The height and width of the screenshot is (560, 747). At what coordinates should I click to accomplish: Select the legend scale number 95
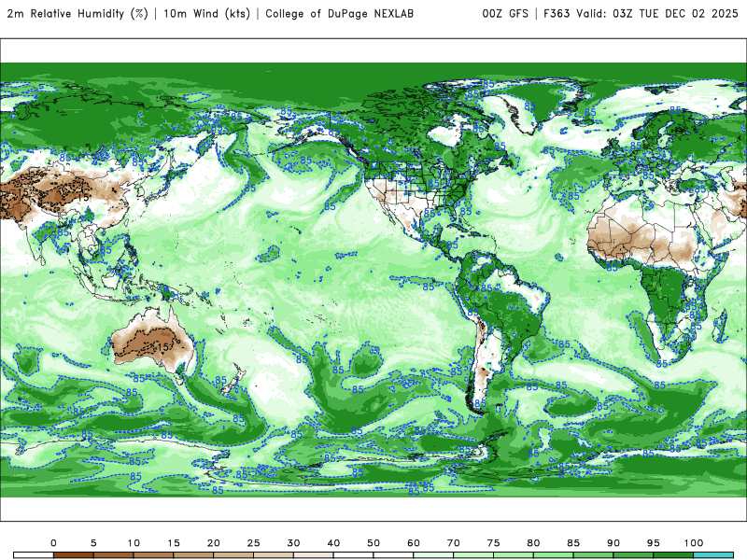654,543
